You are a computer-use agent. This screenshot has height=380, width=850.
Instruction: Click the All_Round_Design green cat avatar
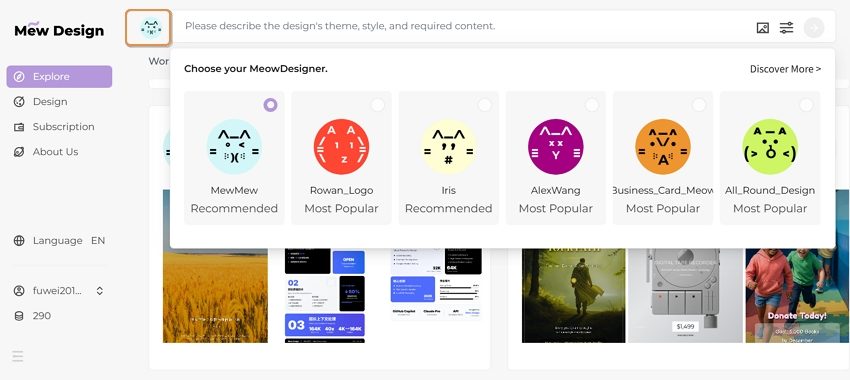click(x=770, y=147)
